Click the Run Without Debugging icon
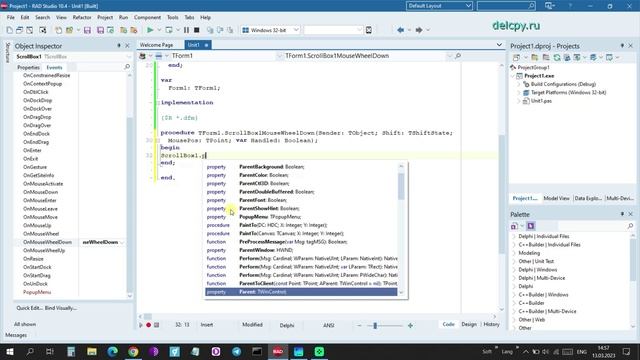640x360 pixels. click(169, 30)
